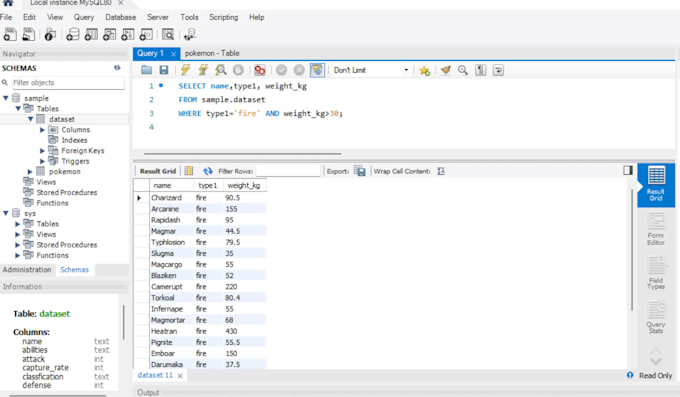This screenshot has width=680, height=397.
Task: Expand the pokemon table node
Action: [x=30, y=172]
